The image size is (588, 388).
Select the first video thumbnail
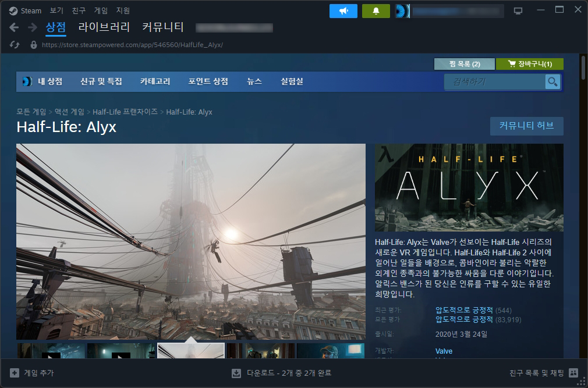[x=51, y=351]
